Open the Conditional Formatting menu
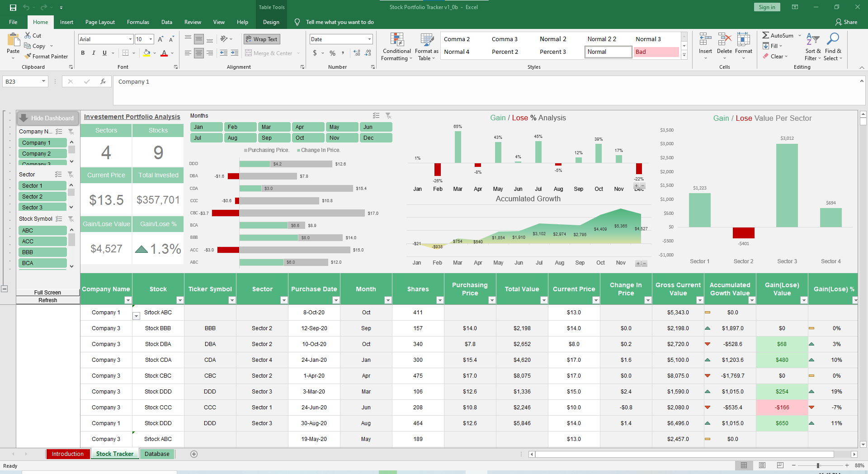The height and width of the screenshot is (474, 868). [396, 47]
